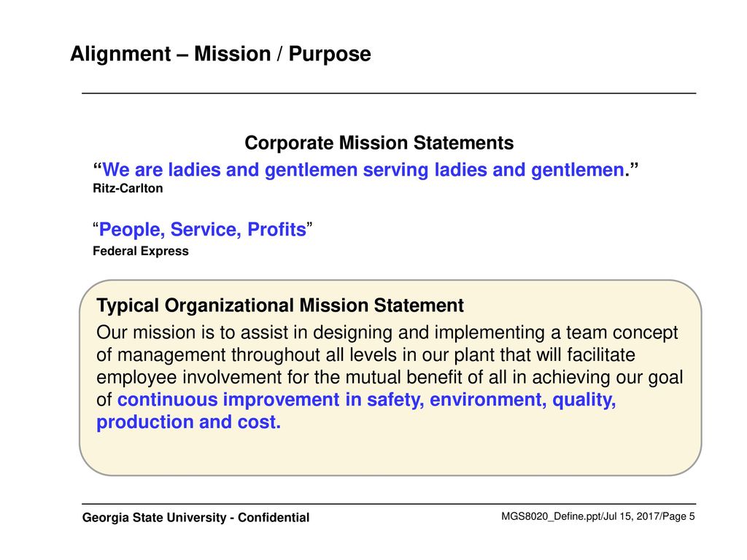The width and height of the screenshot is (747, 560).
Task: Click the horizontal line under the title
Action: pyautogui.click(x=389, y=93)
